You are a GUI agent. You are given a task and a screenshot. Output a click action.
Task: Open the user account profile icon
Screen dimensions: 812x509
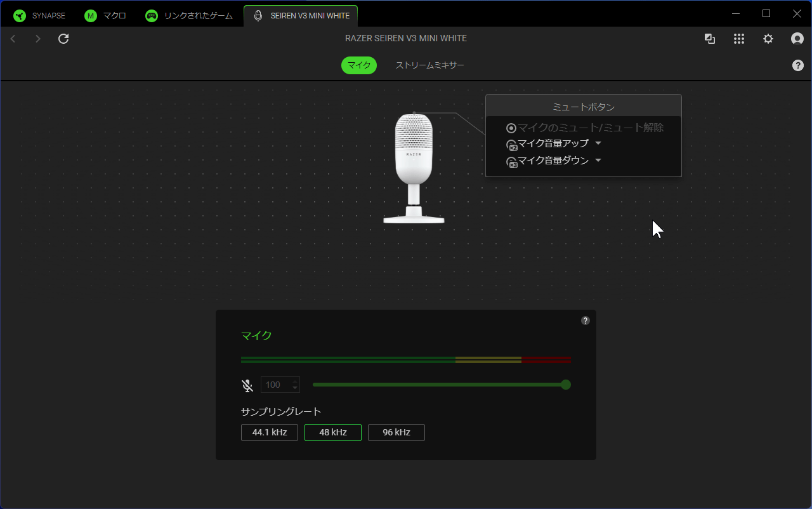pyautogui.click(x=797, y=39)
